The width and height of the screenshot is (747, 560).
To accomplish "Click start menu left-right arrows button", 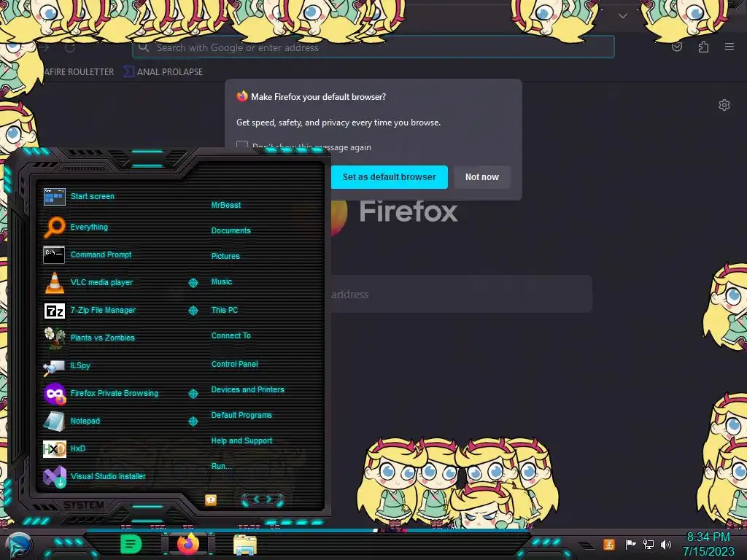I will [263, 499].
